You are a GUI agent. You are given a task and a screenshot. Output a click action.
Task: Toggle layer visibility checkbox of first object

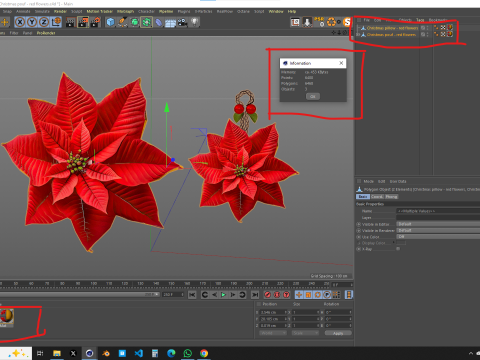pos(423,28)
